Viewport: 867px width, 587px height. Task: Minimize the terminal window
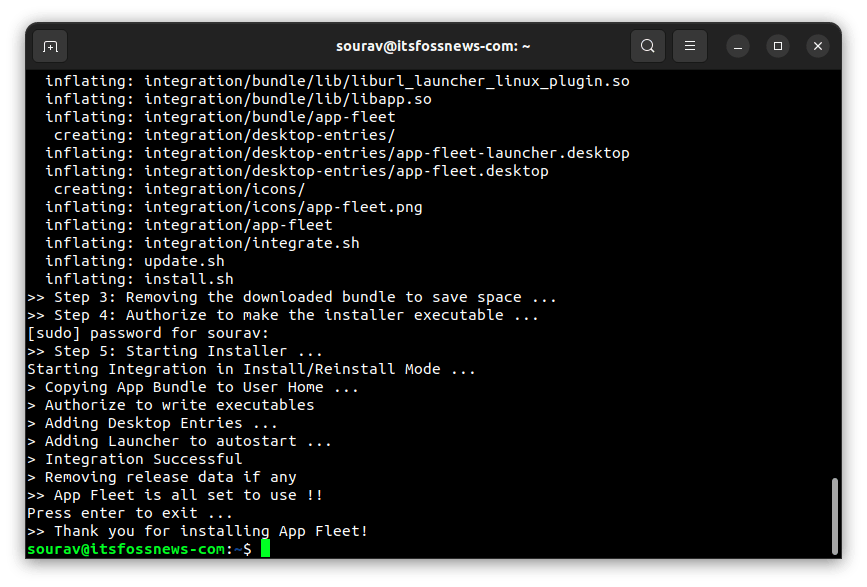[x=738, y=46]
